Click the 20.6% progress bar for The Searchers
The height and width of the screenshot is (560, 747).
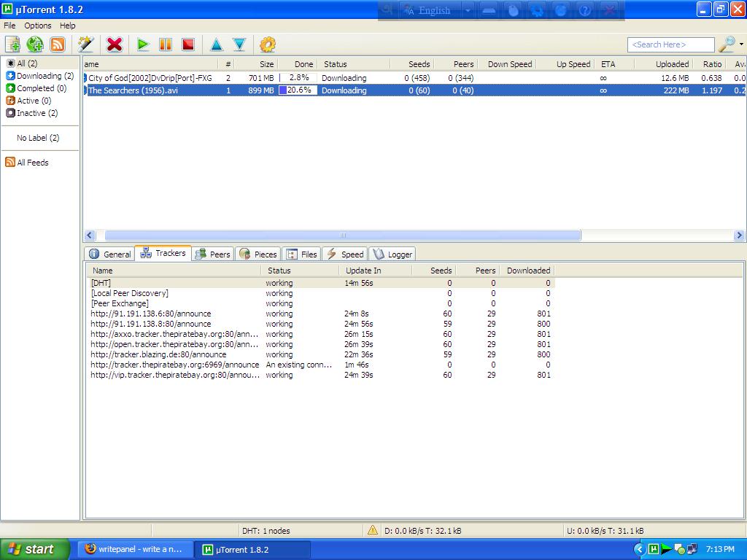click(x=298, y=90)
